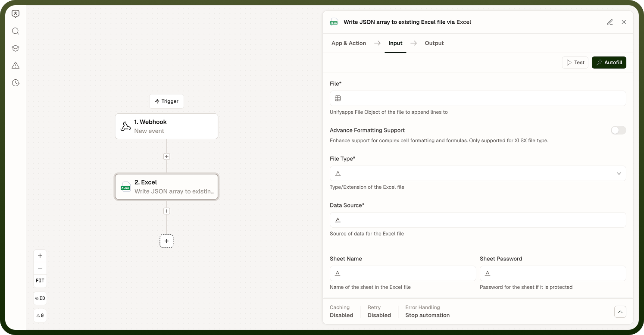The image size is (644, 335).
Task: Click the Trigger button above Webhook
Action: coord(167,101)
